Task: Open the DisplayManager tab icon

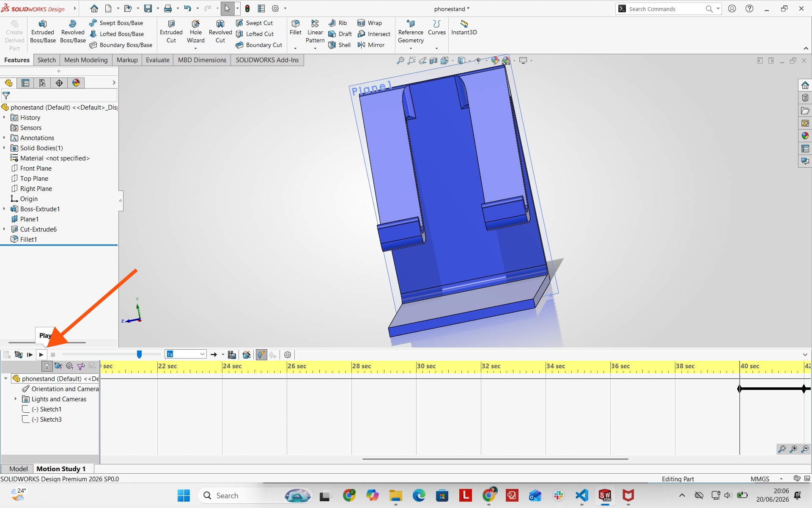Action: 76,83
